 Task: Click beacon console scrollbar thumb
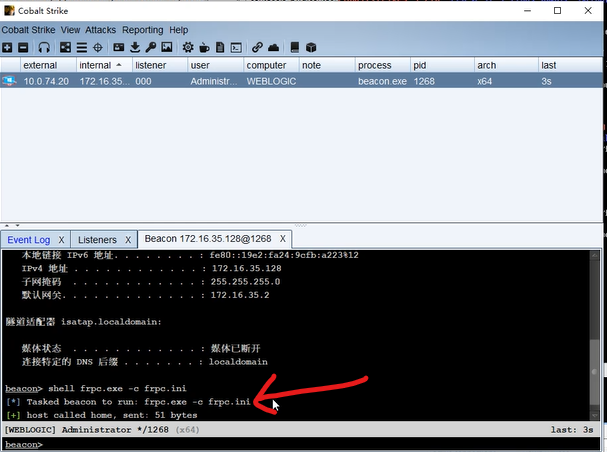click(x=594, y=372)
